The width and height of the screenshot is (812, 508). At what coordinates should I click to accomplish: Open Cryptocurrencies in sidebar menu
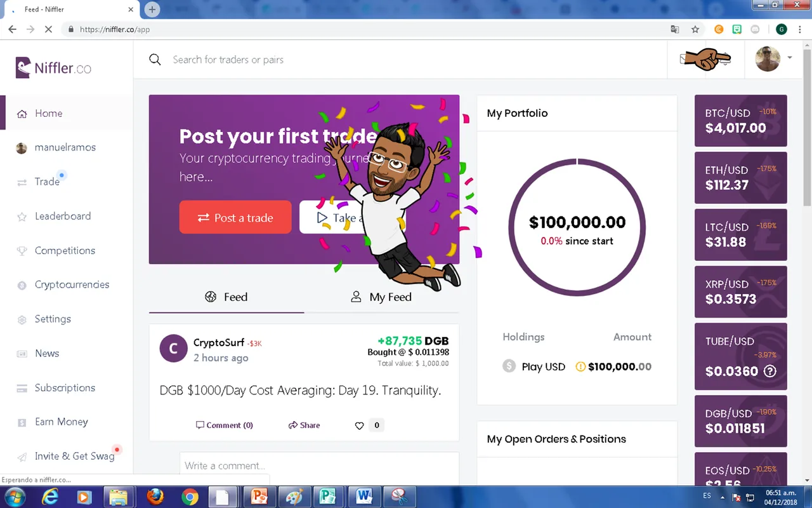click(x=72, y=284)
